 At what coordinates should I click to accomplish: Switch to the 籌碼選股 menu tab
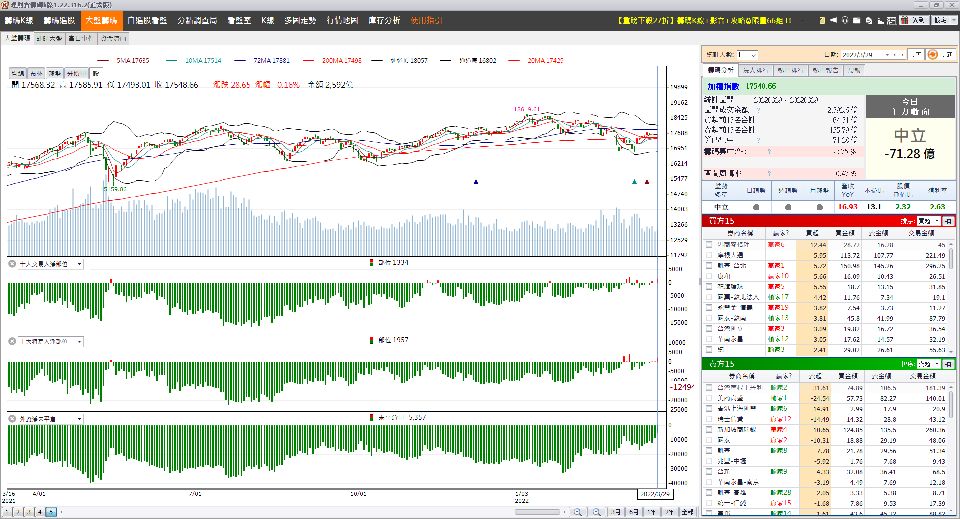58,20
